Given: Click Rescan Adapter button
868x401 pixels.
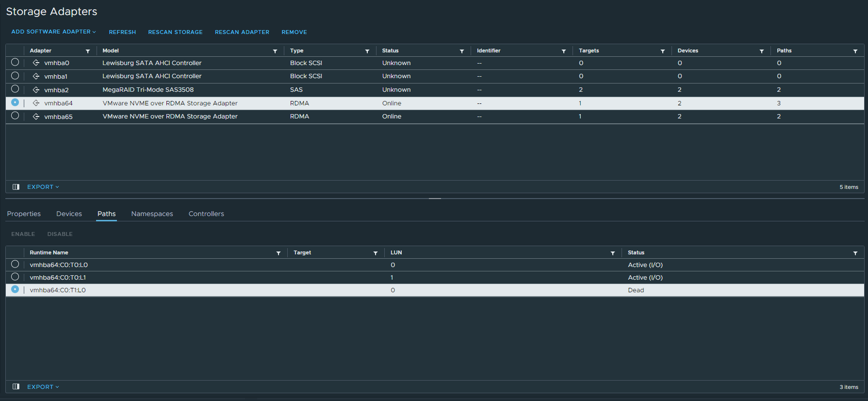Looking at the screenshot, I should pos(242,32).
